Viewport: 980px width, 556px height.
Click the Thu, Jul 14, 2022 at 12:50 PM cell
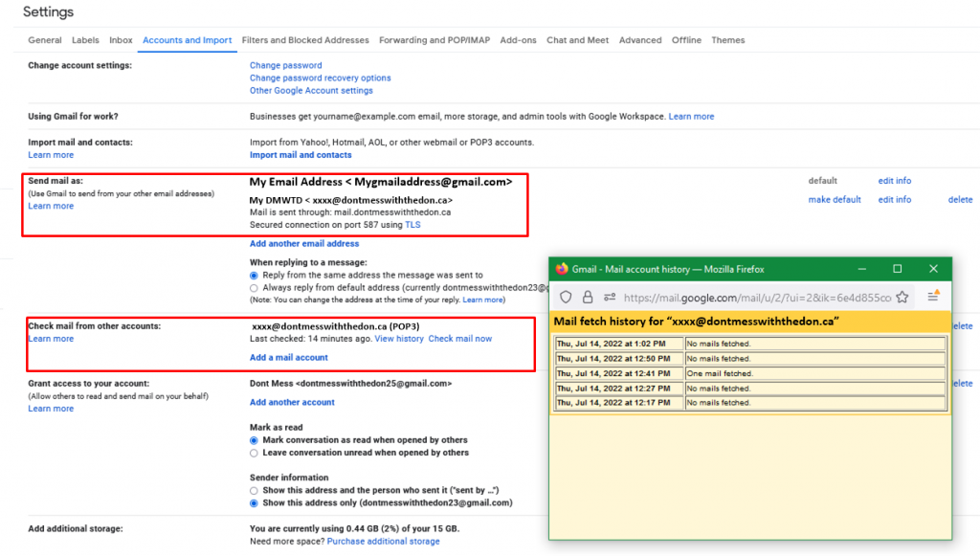[619, 359]
